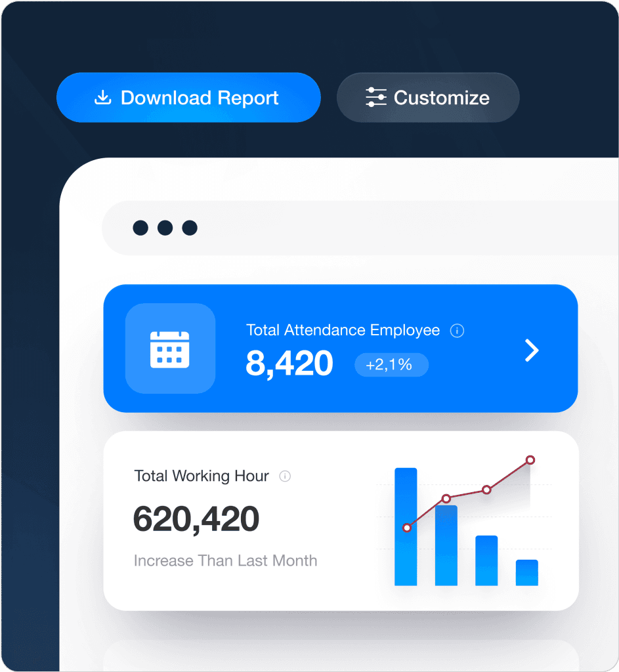
Task: Select the 620,420 working hour value
Action: (x=196, y=519)
